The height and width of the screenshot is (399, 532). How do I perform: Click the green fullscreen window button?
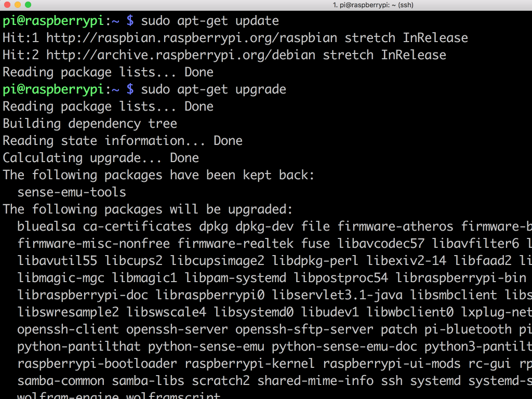click(x=28, y=5)
